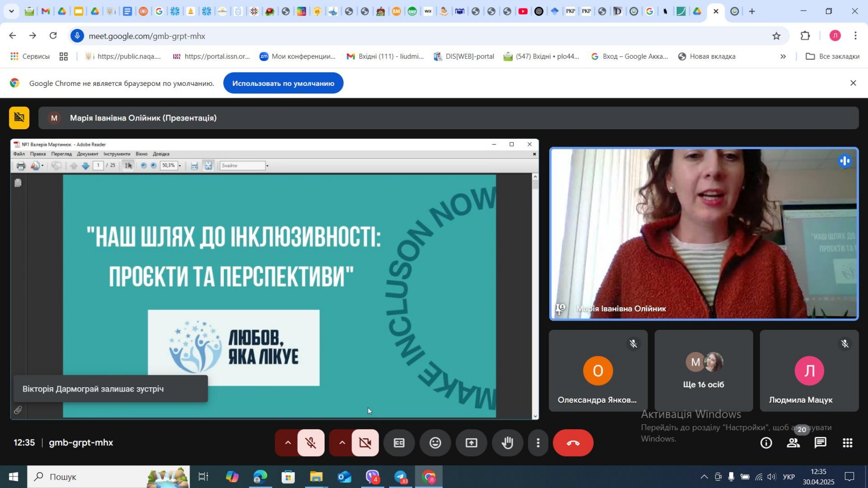Viewport: 868px width, 488px height.
Task: Open the emoji reactions button
Action: 435,443
